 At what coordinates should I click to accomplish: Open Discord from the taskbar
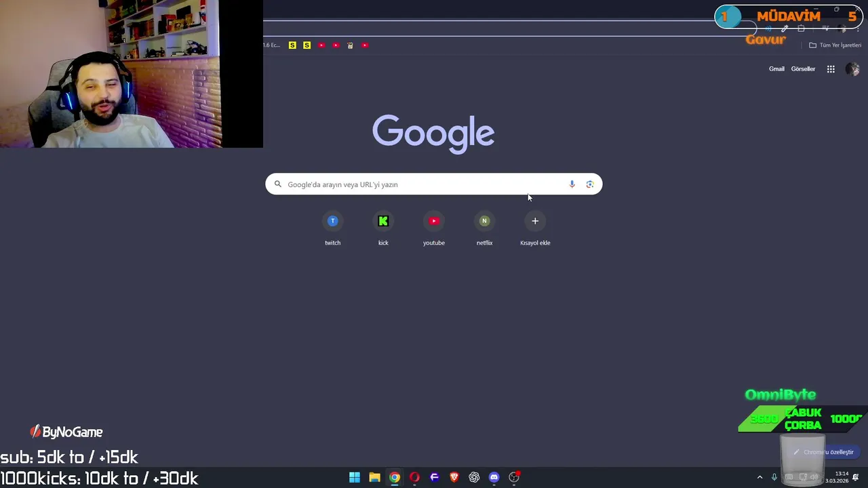(x=494, y=477)
